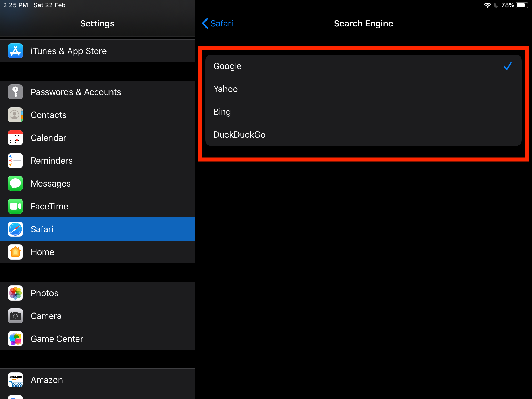Tap the Home house icon
Viewport: 532px width, 399px height.
15,252
